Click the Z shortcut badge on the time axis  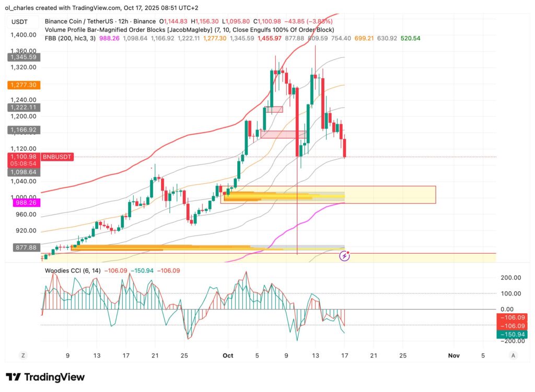(x=23, y=355)
